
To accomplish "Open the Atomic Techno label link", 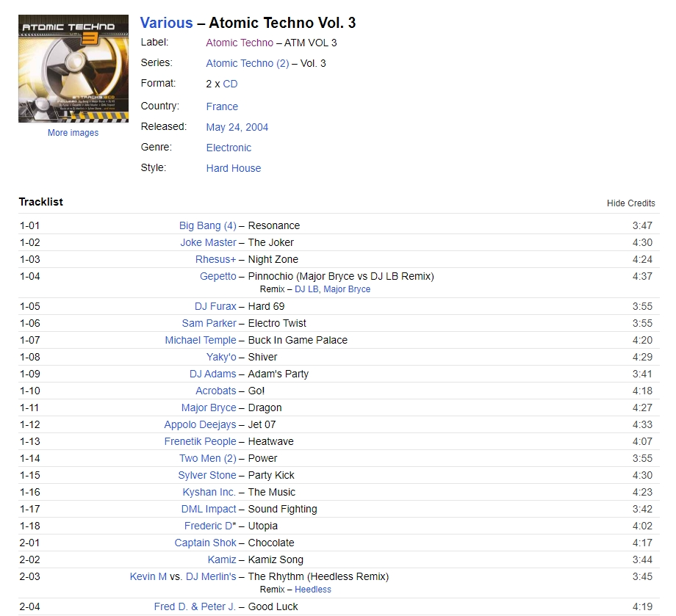I will [x=240, y=43].
